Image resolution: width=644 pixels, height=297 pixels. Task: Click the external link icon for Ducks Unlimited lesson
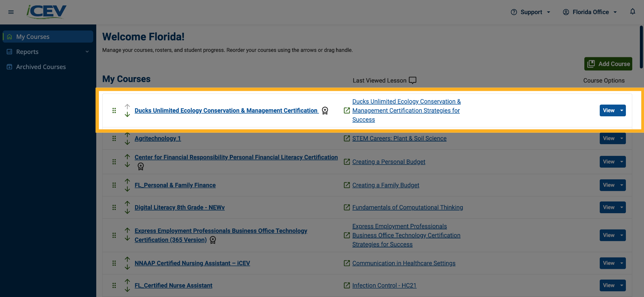[347, 111]
